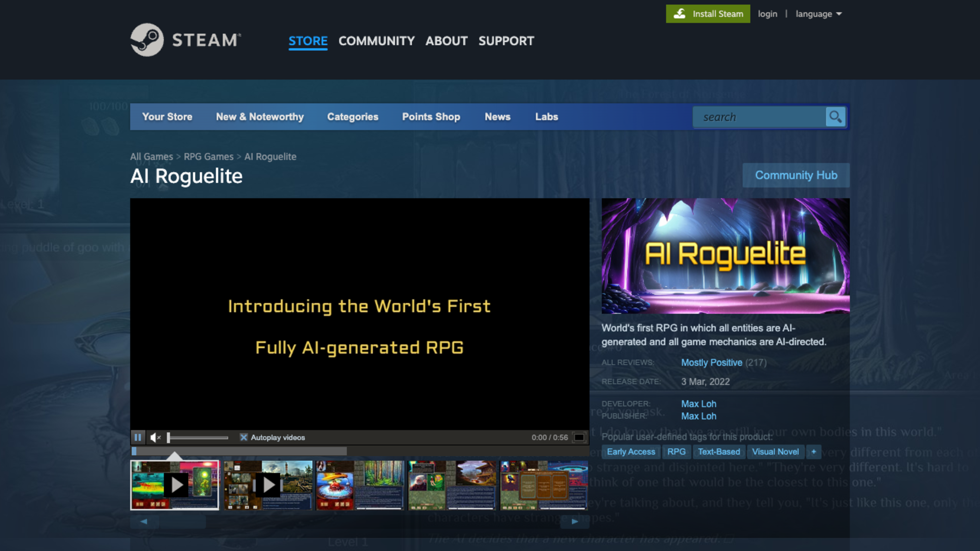Image resolution: width=980 pixels, height=551 pixels.
Task: Select second trailer video thumbnail
Action: pos(268,485)
